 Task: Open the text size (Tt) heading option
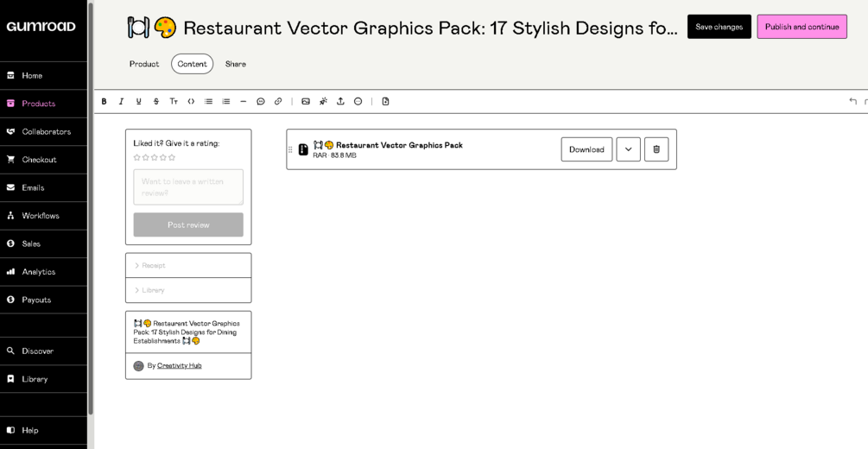174,101
